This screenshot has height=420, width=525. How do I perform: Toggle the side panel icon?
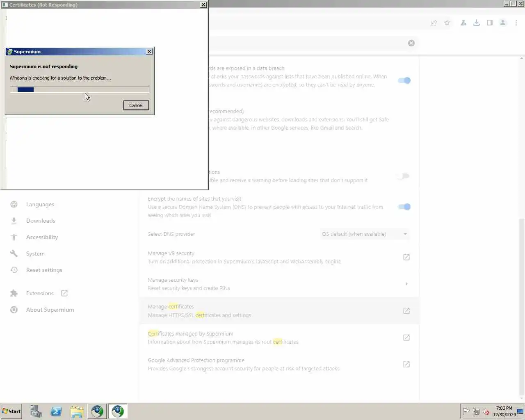[x=490, y=23]
